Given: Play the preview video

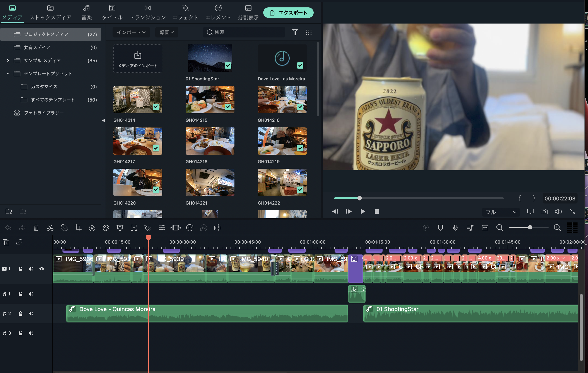Looking at the screenshot, I should click(x=363, y=212).
